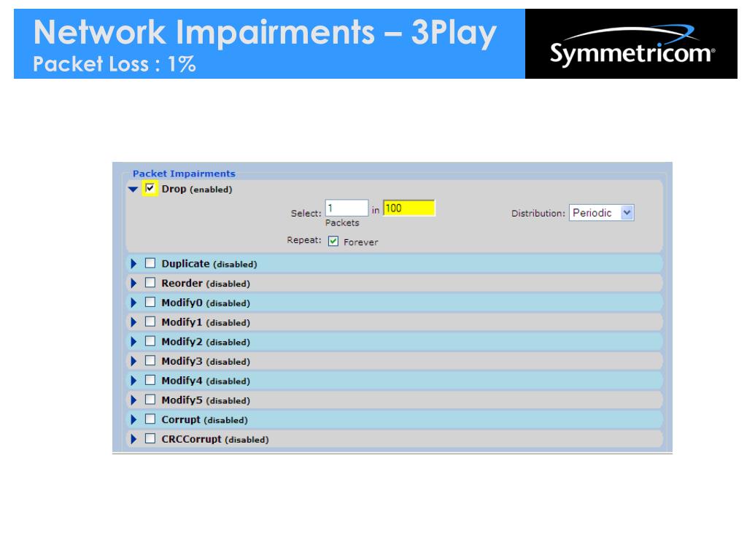
Task: Click the Modify5 (disabled) label
Action: (x=206, y=400)
